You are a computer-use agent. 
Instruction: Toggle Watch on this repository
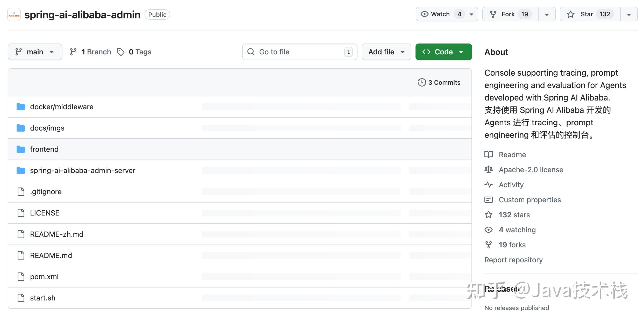tap(440, 14)
